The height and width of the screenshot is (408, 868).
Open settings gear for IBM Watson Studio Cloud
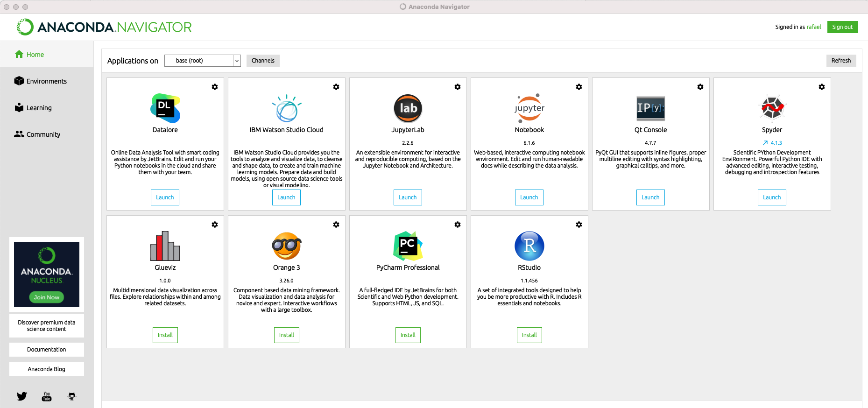coord(336,87)
